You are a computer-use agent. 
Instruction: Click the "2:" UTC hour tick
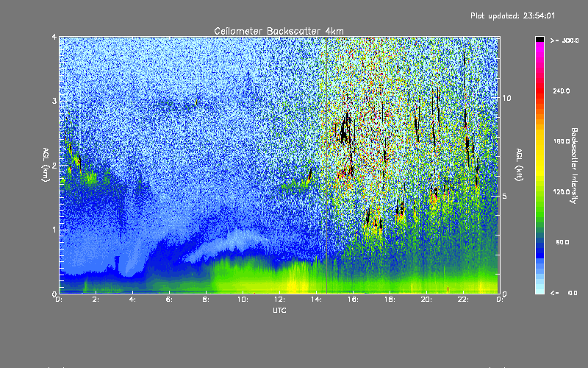[96, 300]
